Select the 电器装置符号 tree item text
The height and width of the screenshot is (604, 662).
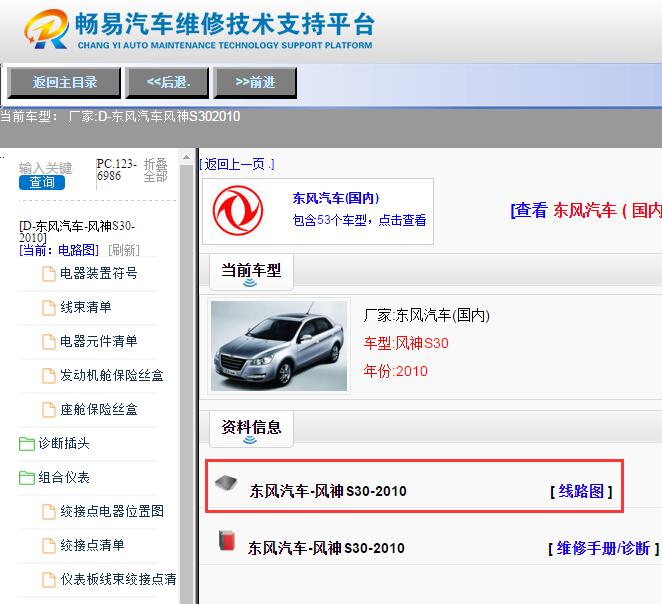[x=99, y=273]
